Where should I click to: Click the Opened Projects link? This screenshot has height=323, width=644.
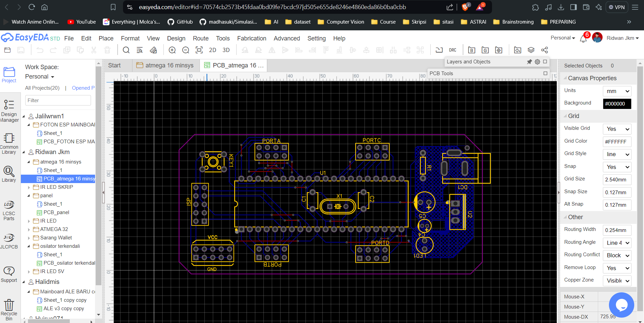pyautogui.click(x=83, y=88)
